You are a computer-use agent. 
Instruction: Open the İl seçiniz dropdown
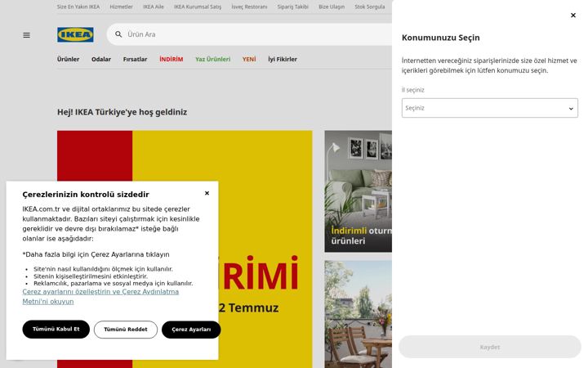click(x=490, y=108)
